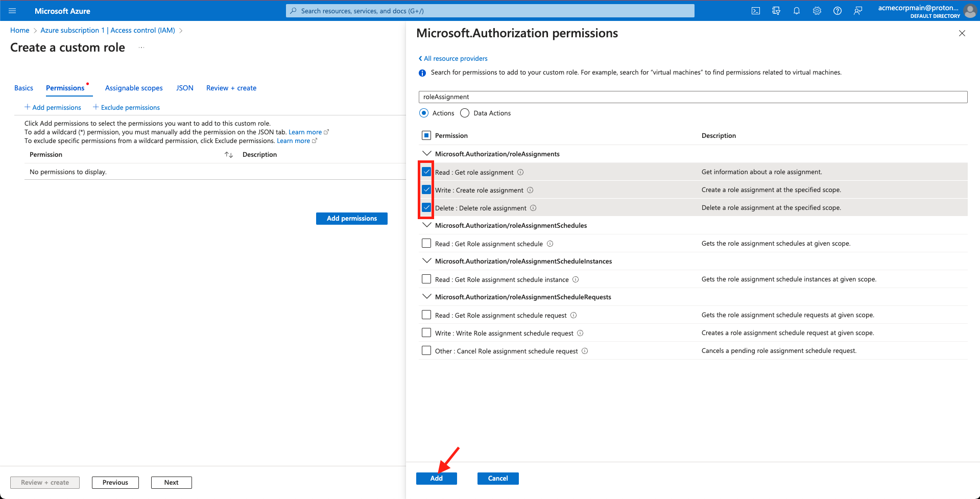The image size is (980, 499).
Task: Open Cloud Shell from the top bar
Action: click(x=756, y=11)
